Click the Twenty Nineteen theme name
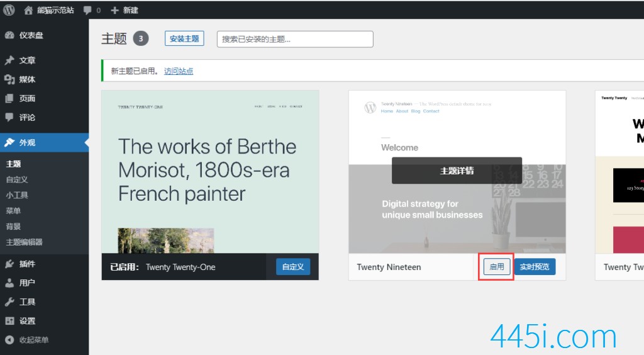This screenshot has width=644, height=355. (389, 267)
